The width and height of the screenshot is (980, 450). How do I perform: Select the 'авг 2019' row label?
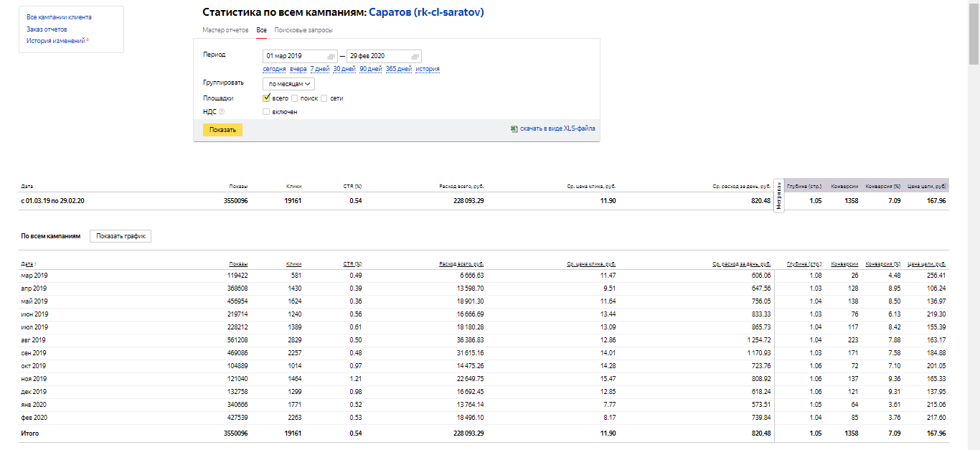tap(34, 339)
